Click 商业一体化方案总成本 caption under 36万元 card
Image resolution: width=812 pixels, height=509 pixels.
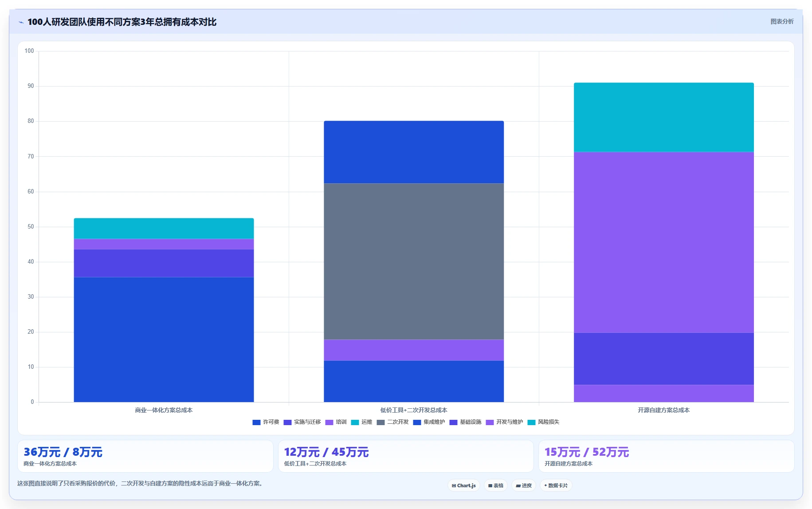pos(50,463)
